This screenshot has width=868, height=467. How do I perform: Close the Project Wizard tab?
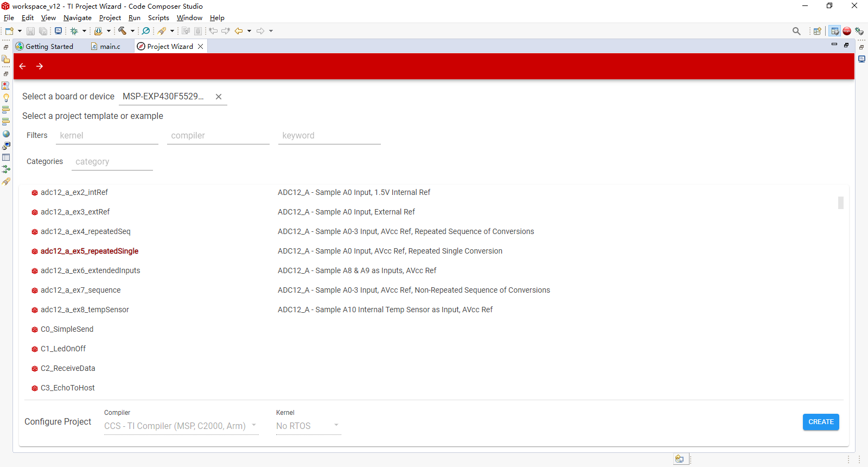pyautogui.click(x=201, y=47)
